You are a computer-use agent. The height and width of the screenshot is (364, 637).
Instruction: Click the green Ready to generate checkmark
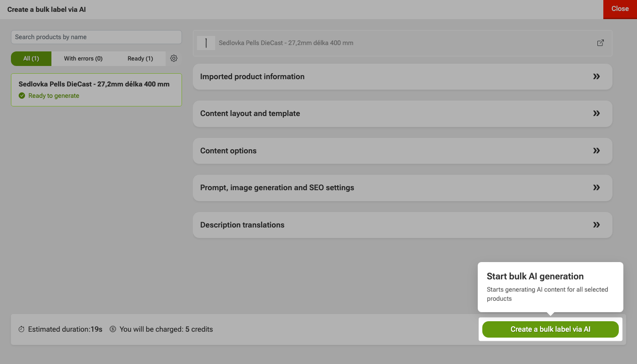pyautogui.click(x=22, y=96)
